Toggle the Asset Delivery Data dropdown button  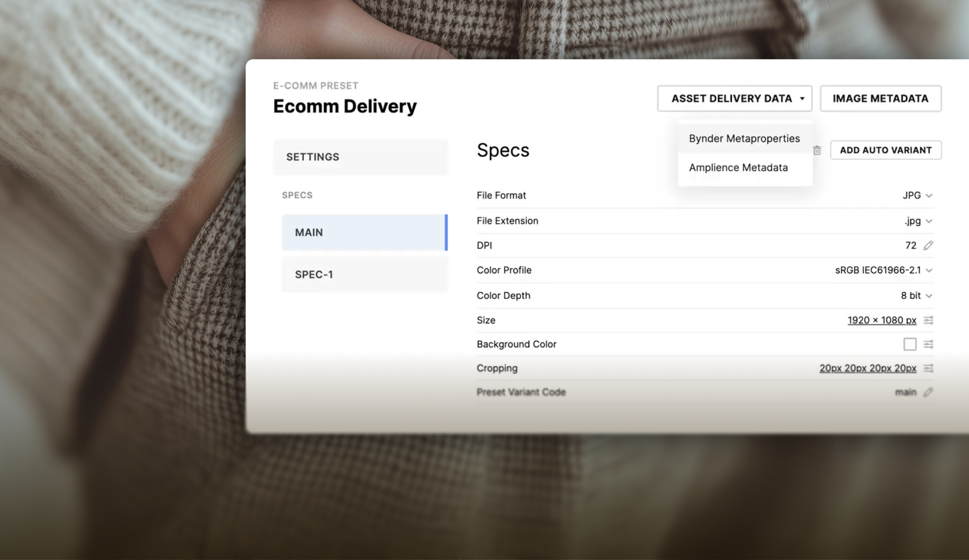734,99
